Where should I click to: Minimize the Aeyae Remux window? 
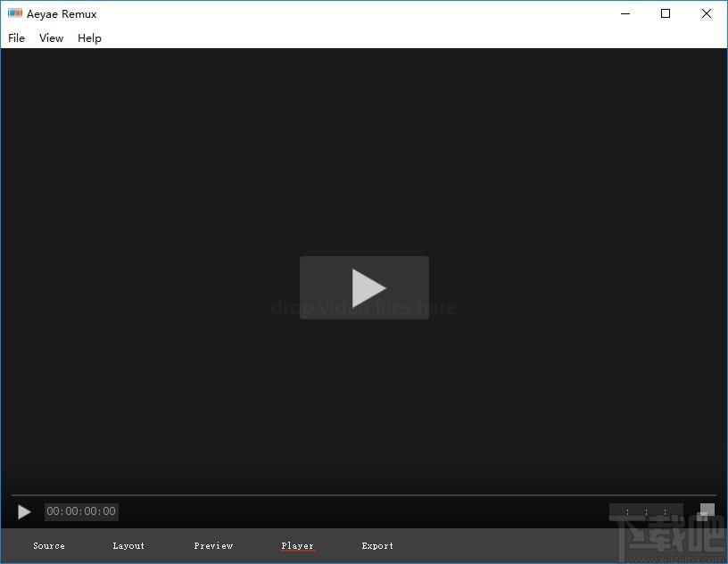[x=625, y=13]
